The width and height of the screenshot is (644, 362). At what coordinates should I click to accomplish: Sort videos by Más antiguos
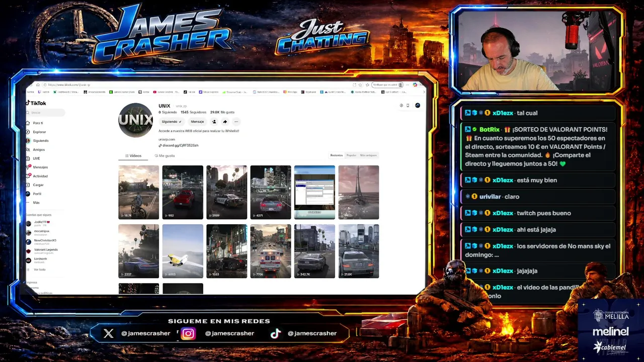pyautogui.click(x=368, y=155)
